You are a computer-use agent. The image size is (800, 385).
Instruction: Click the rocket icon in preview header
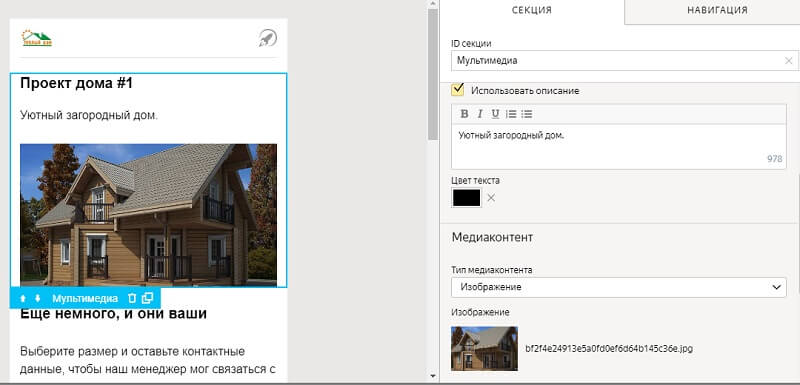(x=268, y=38)
